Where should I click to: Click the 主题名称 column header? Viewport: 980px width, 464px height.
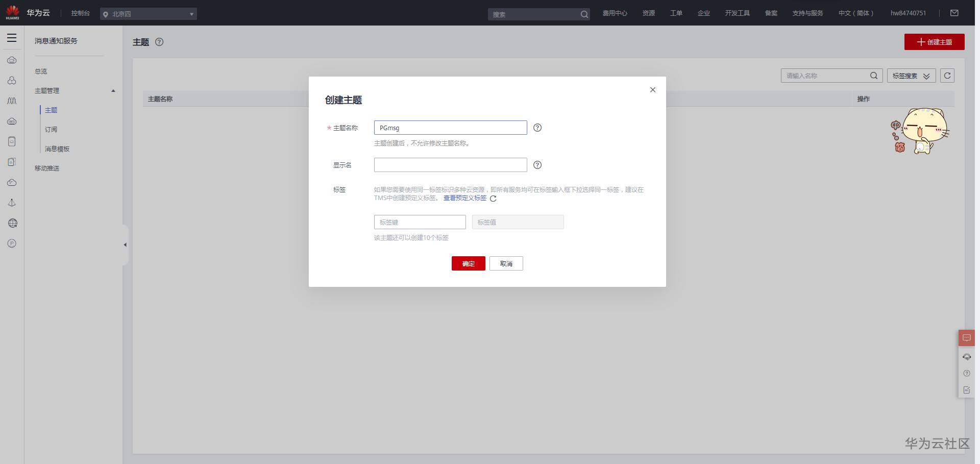click(x=160, y=99)
